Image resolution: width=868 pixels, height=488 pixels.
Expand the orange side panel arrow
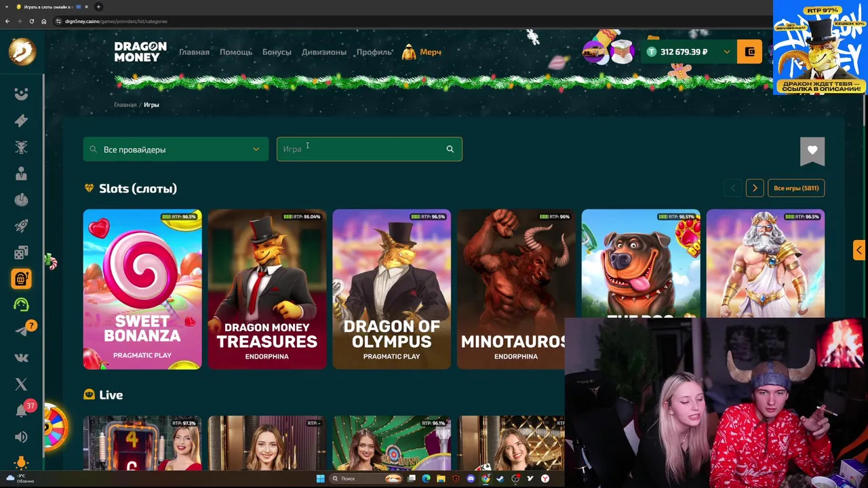tap(859, 250)
